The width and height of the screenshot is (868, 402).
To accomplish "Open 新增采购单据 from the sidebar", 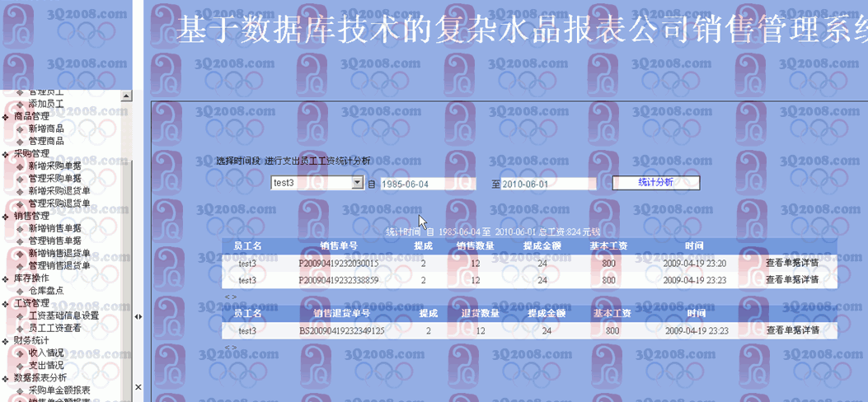I will 54,166.
